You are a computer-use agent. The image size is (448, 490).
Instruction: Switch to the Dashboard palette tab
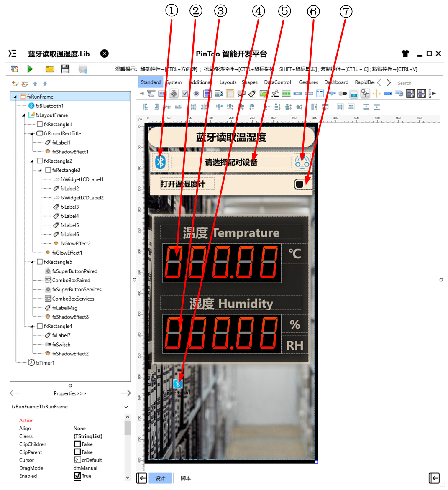point(336,82)
